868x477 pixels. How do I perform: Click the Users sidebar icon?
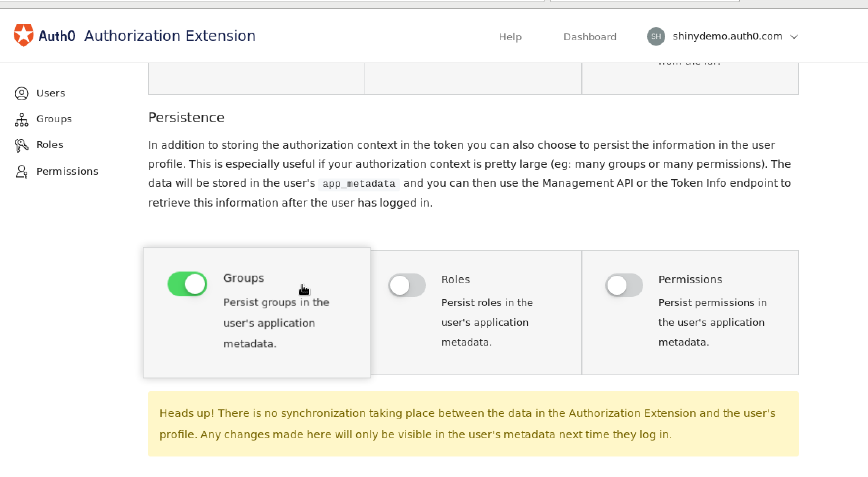tap(22, 93)
